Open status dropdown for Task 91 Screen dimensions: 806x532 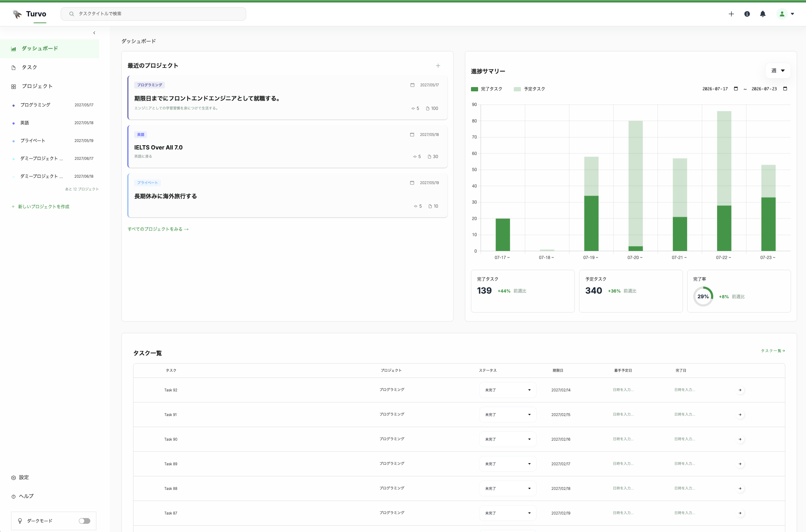pos(508,415)
